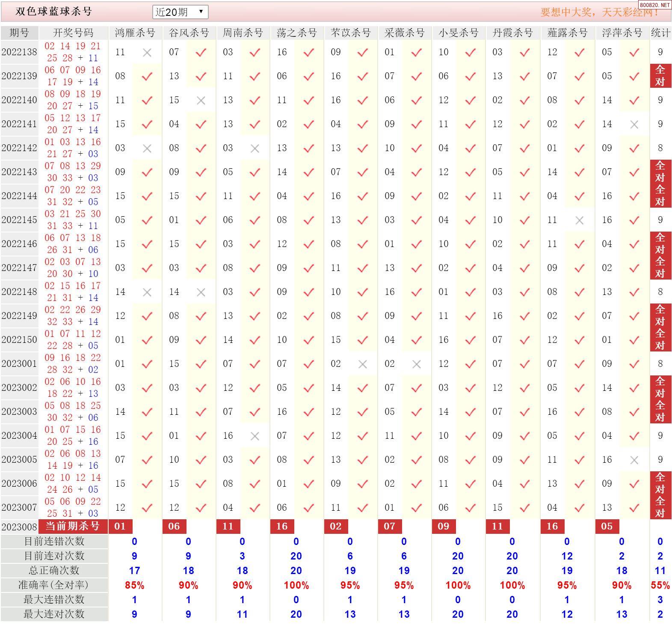672x625 pixels.
Task: Click the draw numbers for row 2023007
Action: (x=73, y=507)
